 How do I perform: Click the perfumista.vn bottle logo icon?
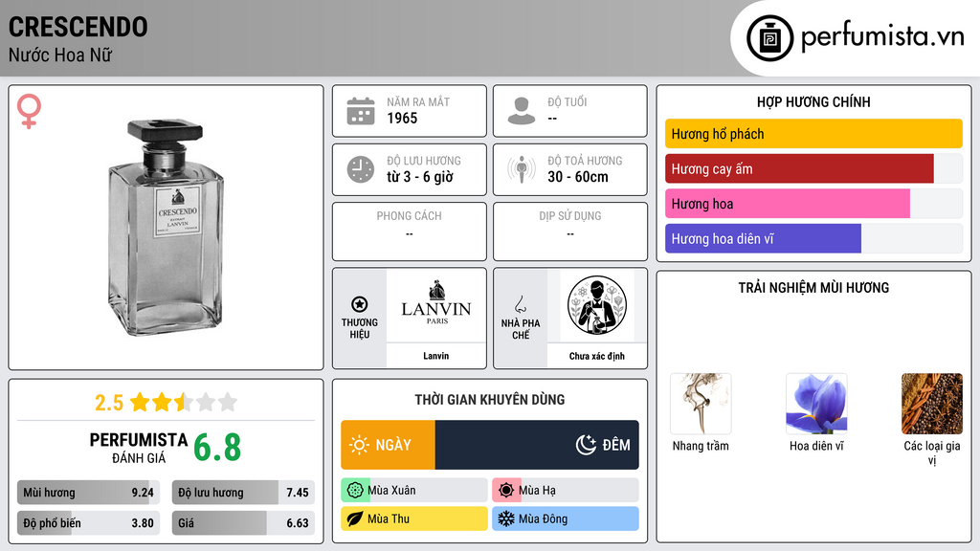coord(769,38)
